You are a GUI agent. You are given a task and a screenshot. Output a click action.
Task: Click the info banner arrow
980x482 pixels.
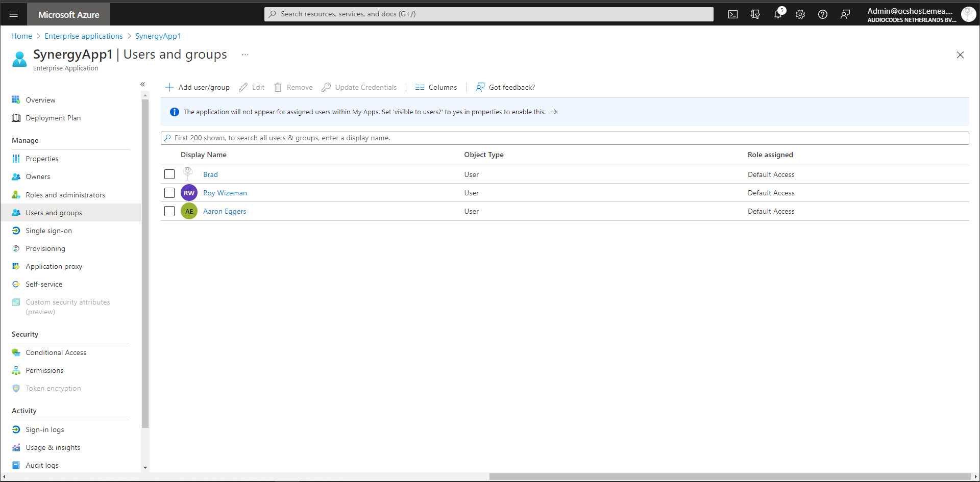(553, 112)
